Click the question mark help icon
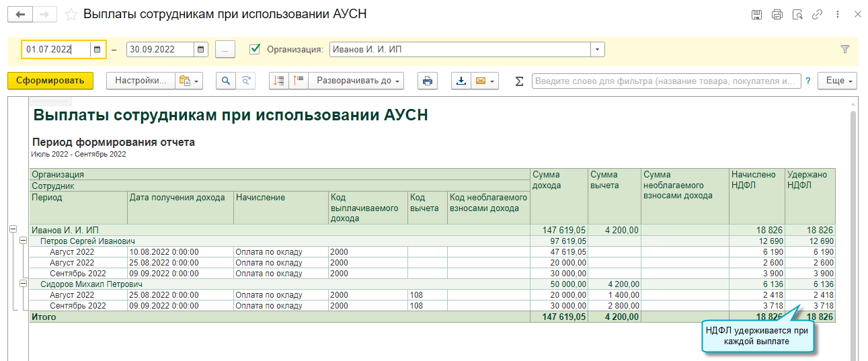Image resolution: width=868 pixels, height=361 pixels. coord(807,81)
